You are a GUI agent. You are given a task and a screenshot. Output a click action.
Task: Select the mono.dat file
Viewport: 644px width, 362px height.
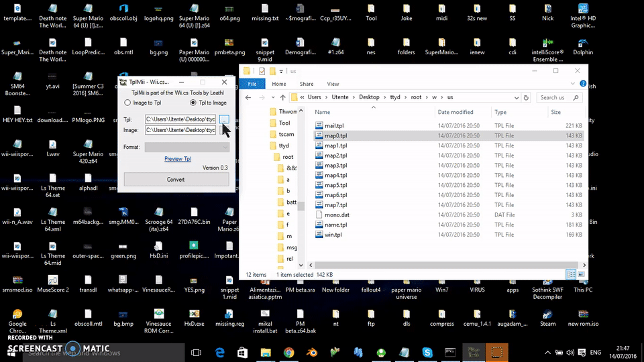point(337,215)
